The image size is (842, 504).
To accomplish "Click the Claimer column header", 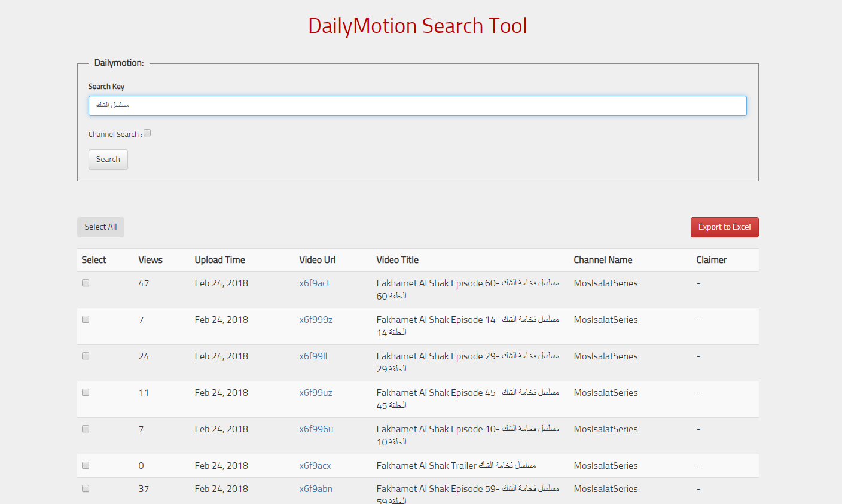I will [x=712, y=260].
